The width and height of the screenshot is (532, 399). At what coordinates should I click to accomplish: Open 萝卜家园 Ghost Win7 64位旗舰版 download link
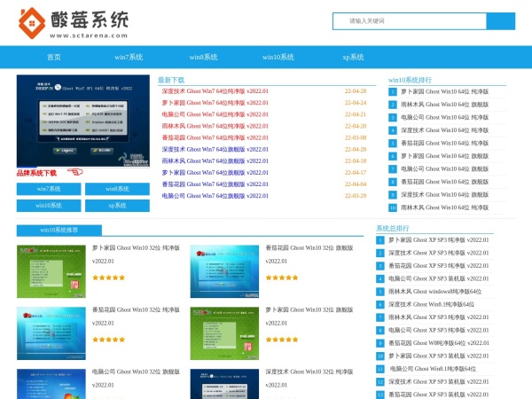tap(215, 172)
